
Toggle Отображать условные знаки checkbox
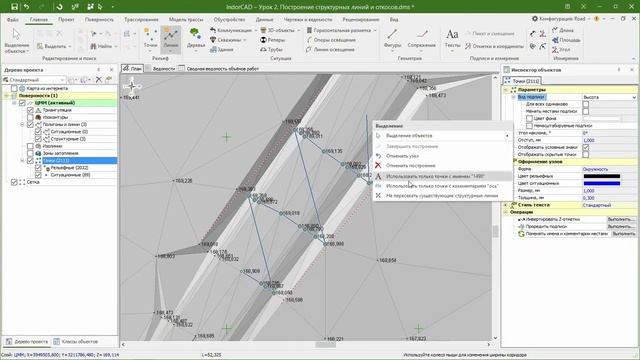586,147
